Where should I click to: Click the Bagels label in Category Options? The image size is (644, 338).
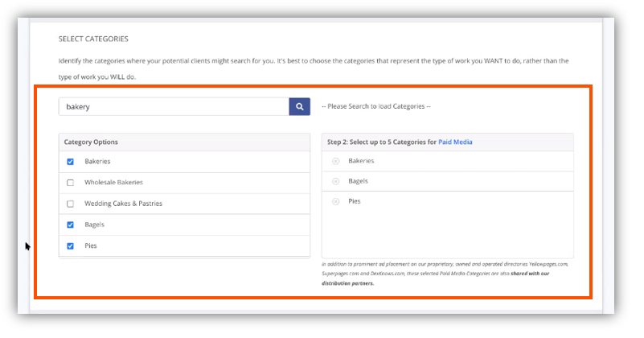[94, 225]
